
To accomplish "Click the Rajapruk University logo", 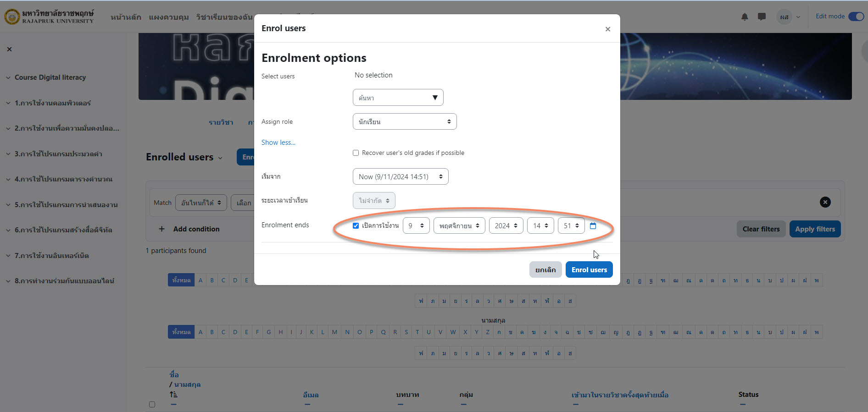I will click(50, 16).
